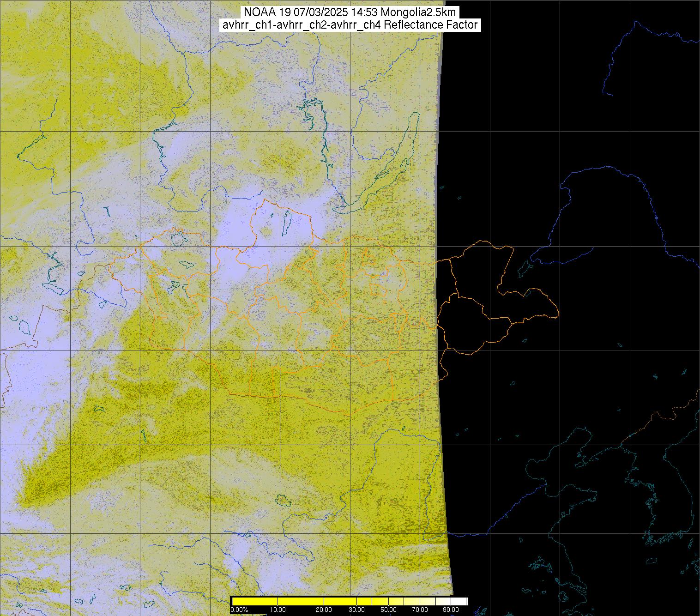Click the "avhrr_ch1-avhrr_ch2-avhrr_ch4 Reflectance Factor" caption

pyautogui.click(x=350, y=25)
